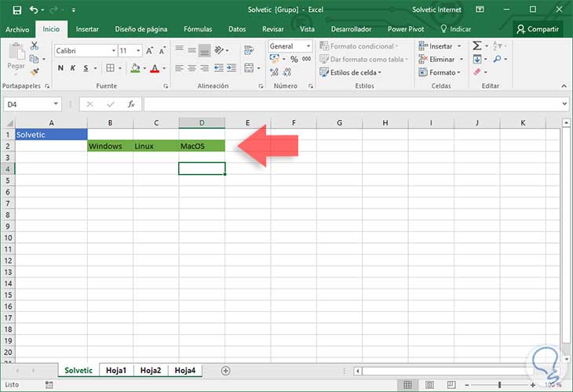The width and height of the screenshot is (573, 392).
Task: Align text to the top
Action: 179,49
